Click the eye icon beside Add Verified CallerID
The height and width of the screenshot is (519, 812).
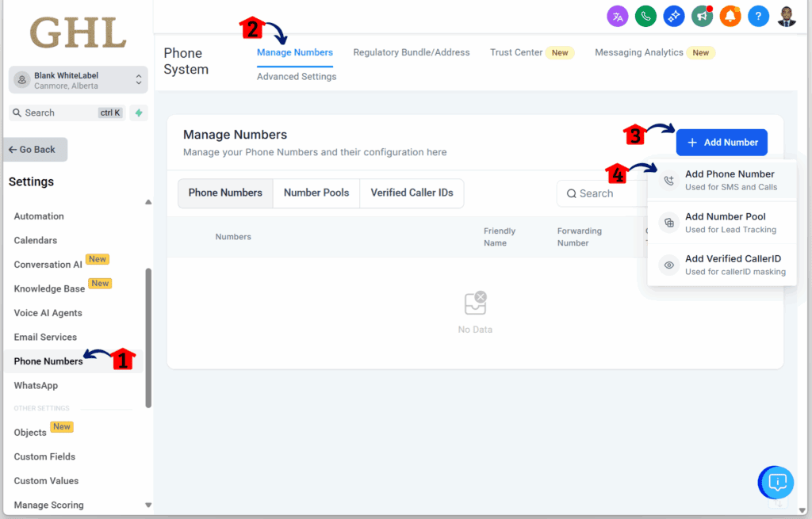pos(669,265)
